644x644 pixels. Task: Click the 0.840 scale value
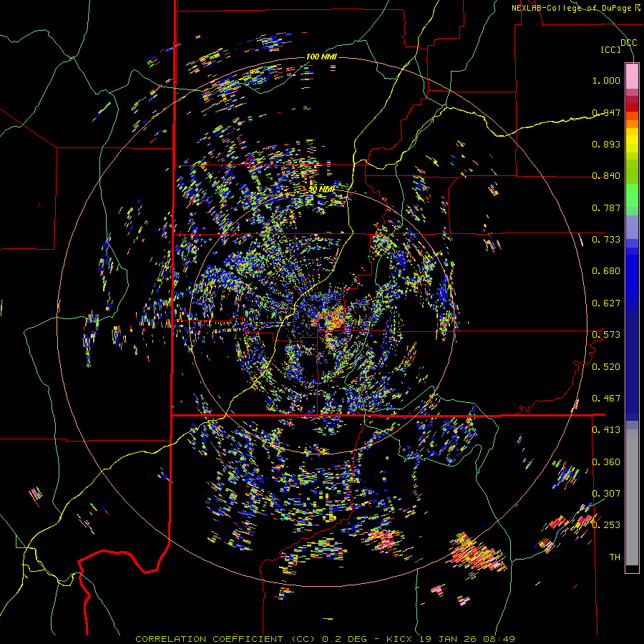tap(606, 176)
